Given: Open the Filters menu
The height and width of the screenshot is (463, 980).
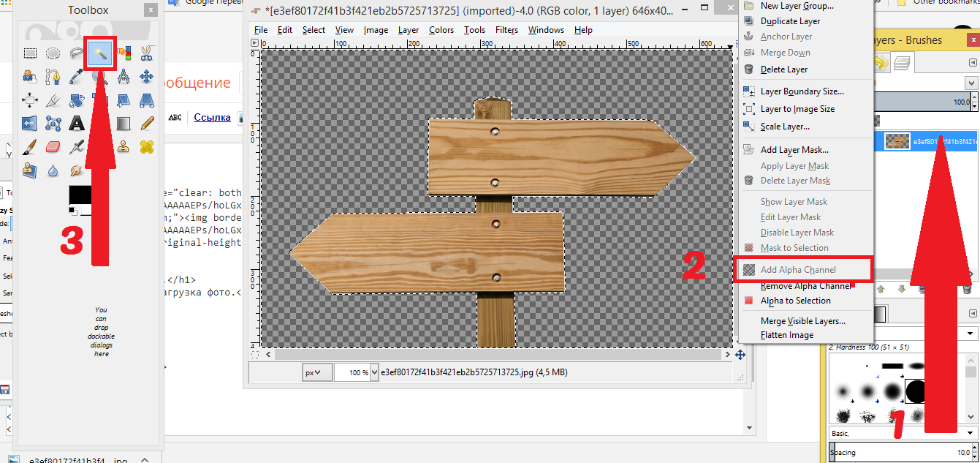Looking at the screenshot, I should click(506, 30).
